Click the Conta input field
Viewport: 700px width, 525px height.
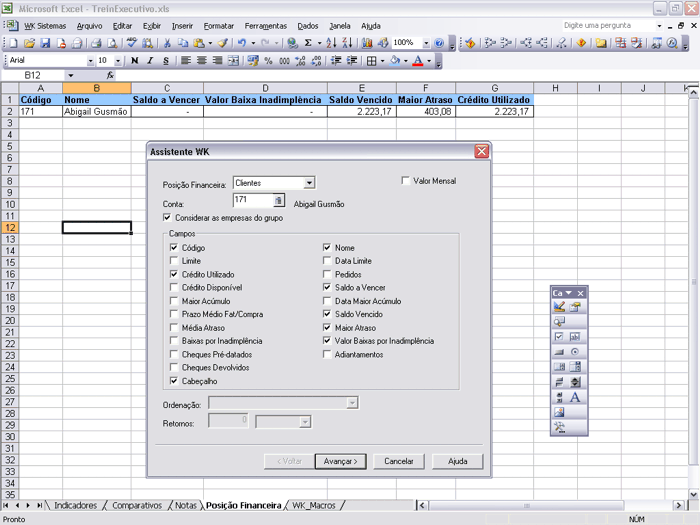252,200
